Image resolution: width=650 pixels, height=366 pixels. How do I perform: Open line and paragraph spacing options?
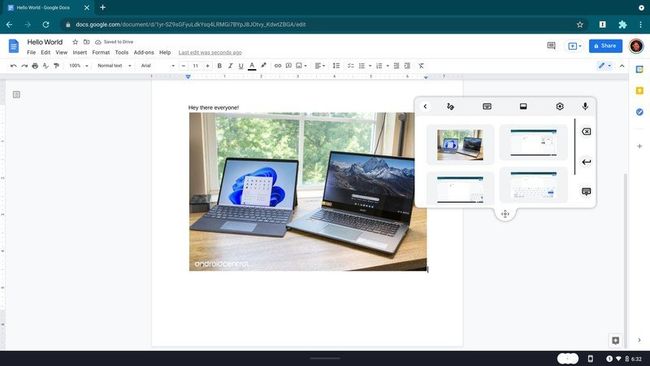coord(336,66)
